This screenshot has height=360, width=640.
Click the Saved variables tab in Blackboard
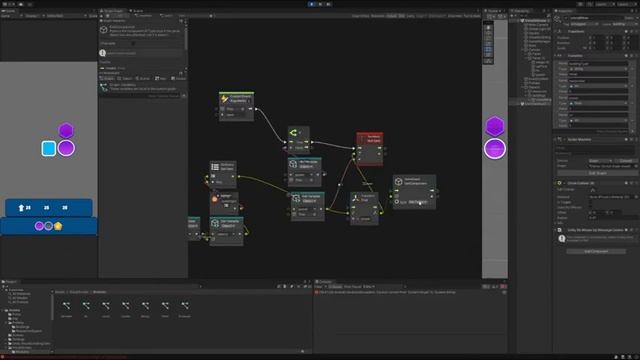[178, 78]
